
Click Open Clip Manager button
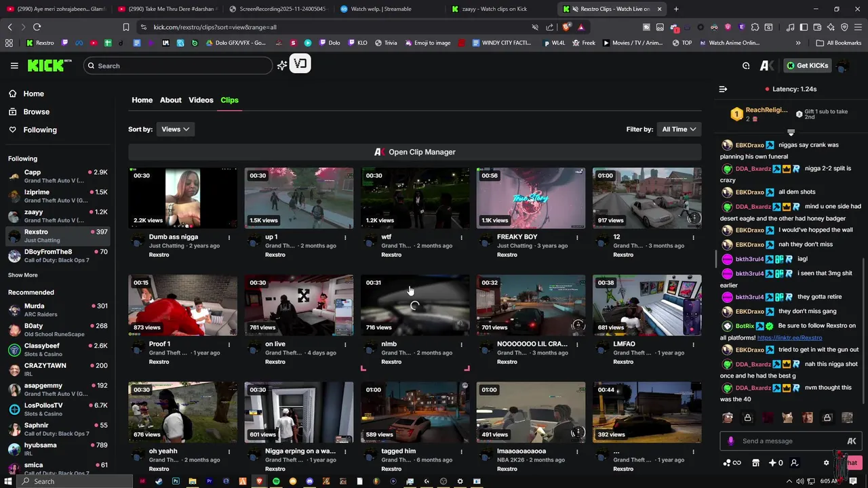pos(415,152)
